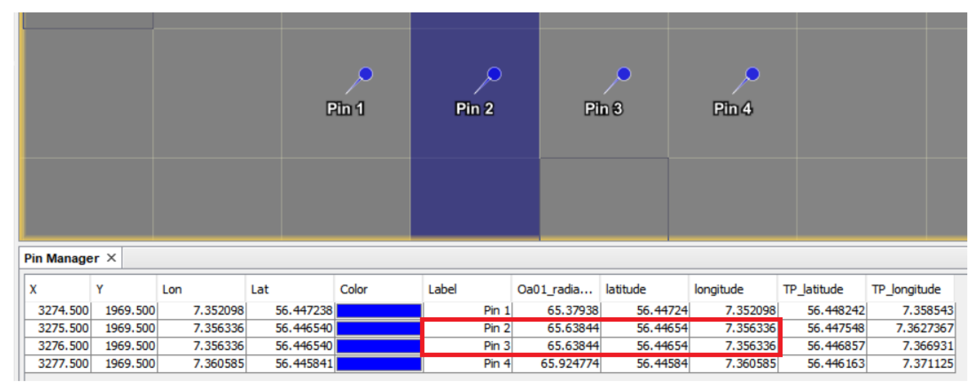This screenshot has height=391, width=980.
Task: Click the Pin 2 text label in image
Action: (474, 109)
